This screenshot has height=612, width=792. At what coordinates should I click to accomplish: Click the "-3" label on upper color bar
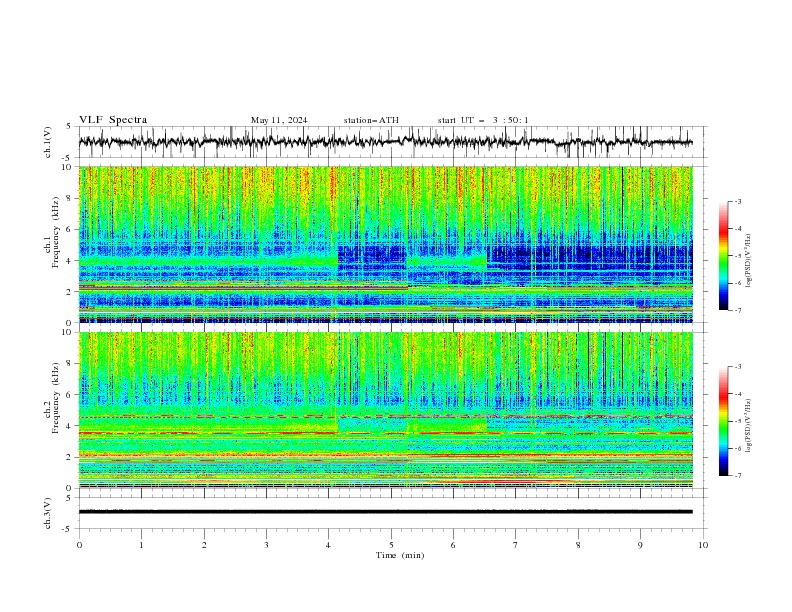click(738, 201)
